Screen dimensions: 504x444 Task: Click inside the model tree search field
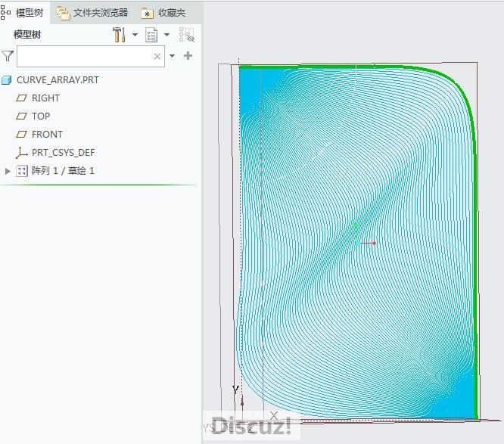pos(83,56)
